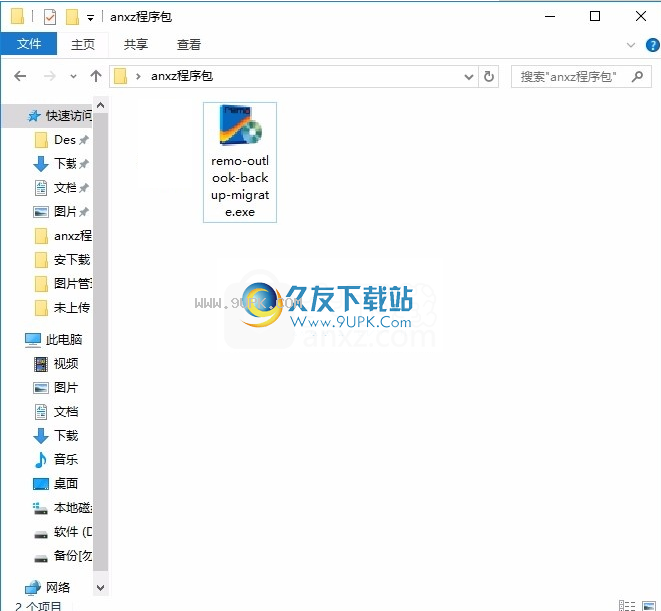This screenshot has width=661, height=611.
Task: Click the system folder icon in title bar
Action: tap(17, 17)
